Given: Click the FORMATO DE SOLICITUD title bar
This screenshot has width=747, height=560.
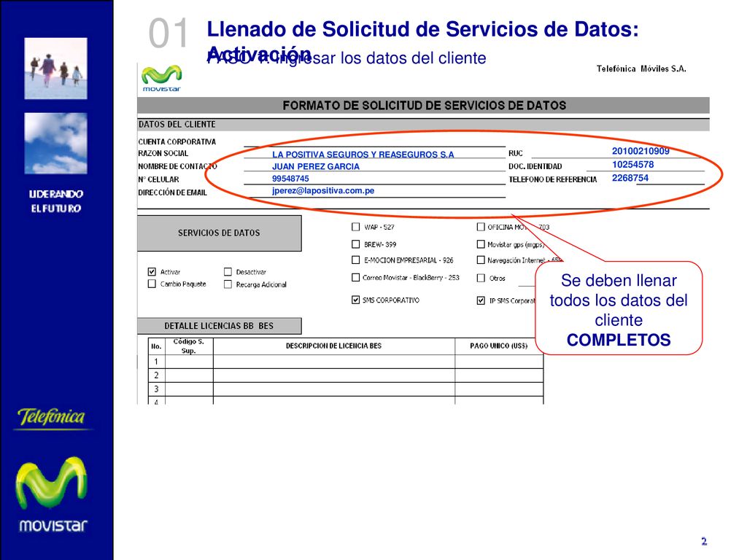Looking at the screenshot, I should (423, 105).
